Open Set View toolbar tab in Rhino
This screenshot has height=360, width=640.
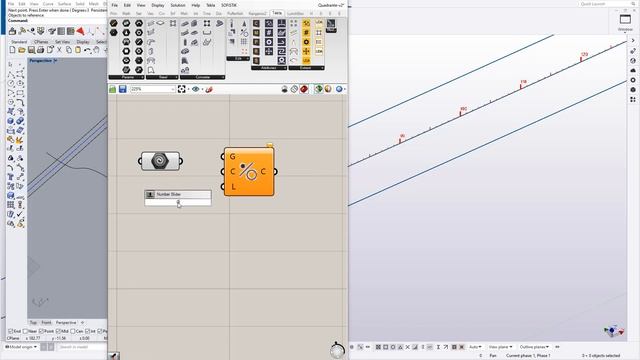pos(62,42)
